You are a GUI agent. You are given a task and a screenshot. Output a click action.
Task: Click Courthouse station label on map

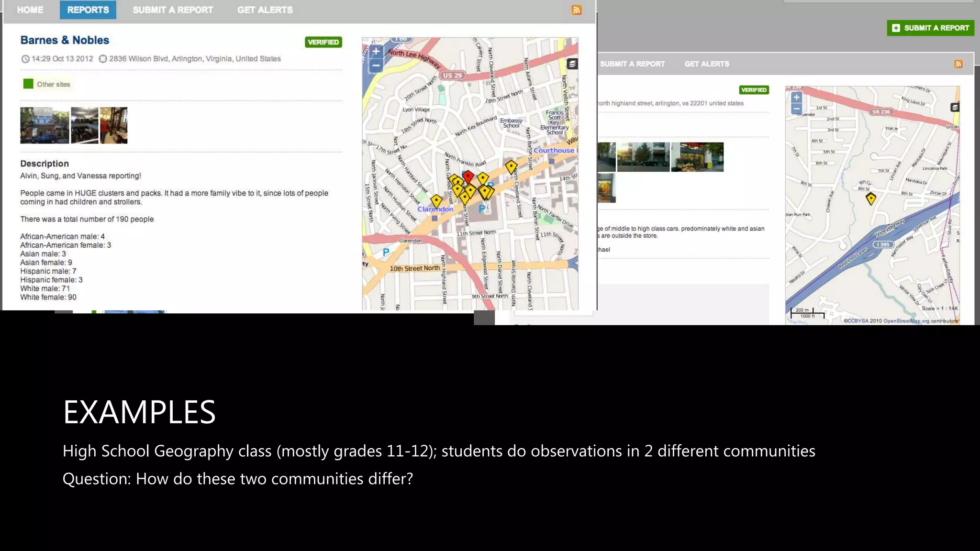point(555,150)
